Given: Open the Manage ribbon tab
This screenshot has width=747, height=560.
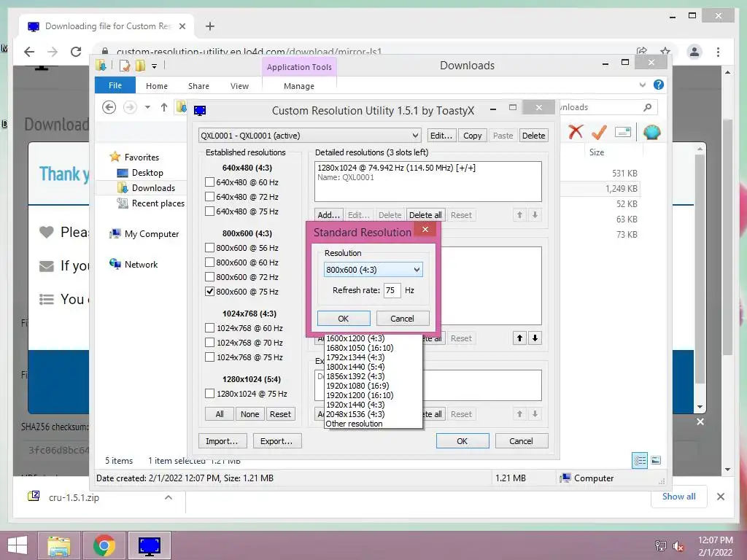Looking at the screenshot, I should pos(298,86).
